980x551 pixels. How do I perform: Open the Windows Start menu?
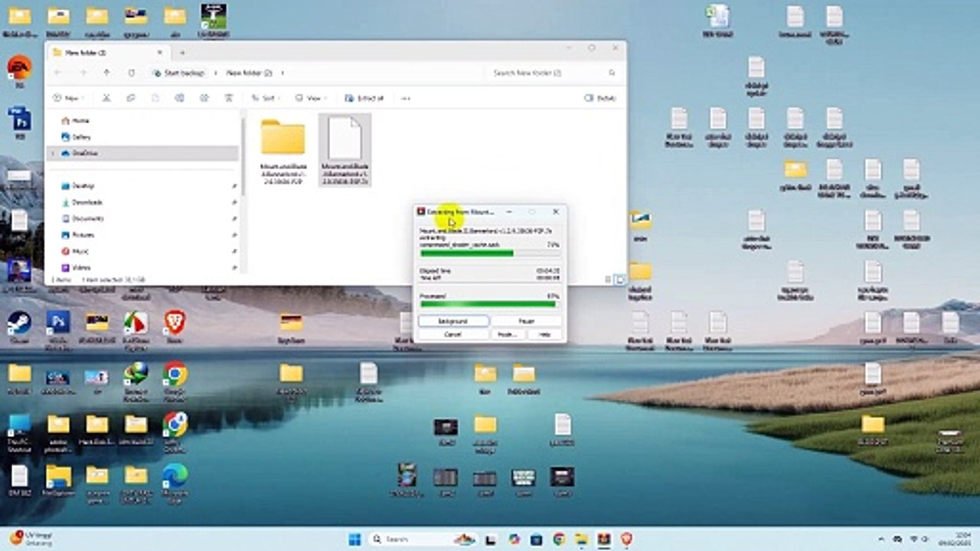[x=355, y=539]
